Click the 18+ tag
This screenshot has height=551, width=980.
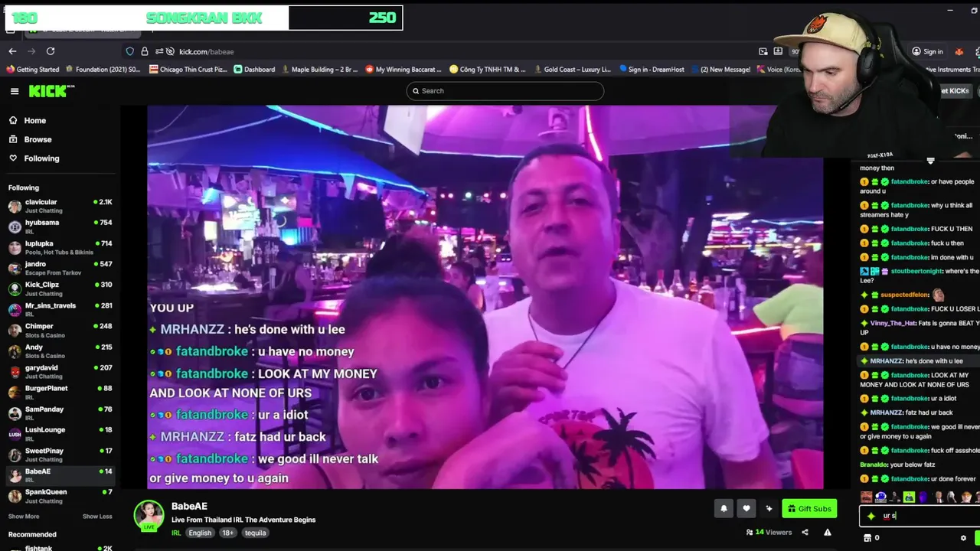228,533
